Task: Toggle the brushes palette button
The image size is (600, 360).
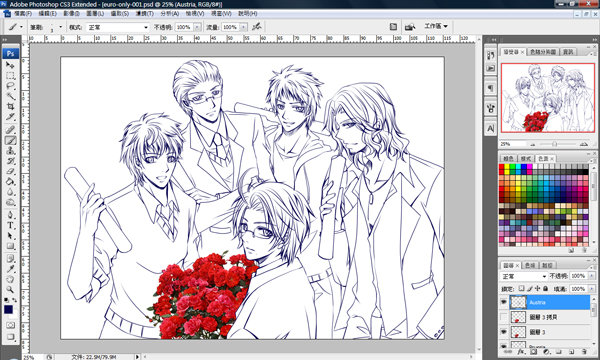Action: [x=393, y=27]
